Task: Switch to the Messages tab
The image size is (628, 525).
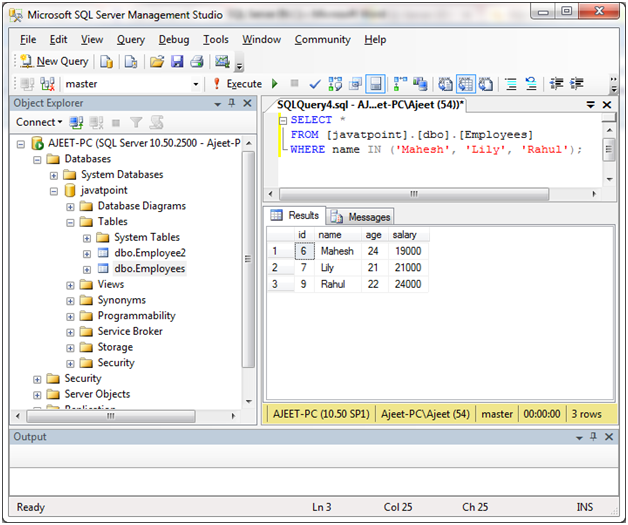Action: click(x=361, y=216)
